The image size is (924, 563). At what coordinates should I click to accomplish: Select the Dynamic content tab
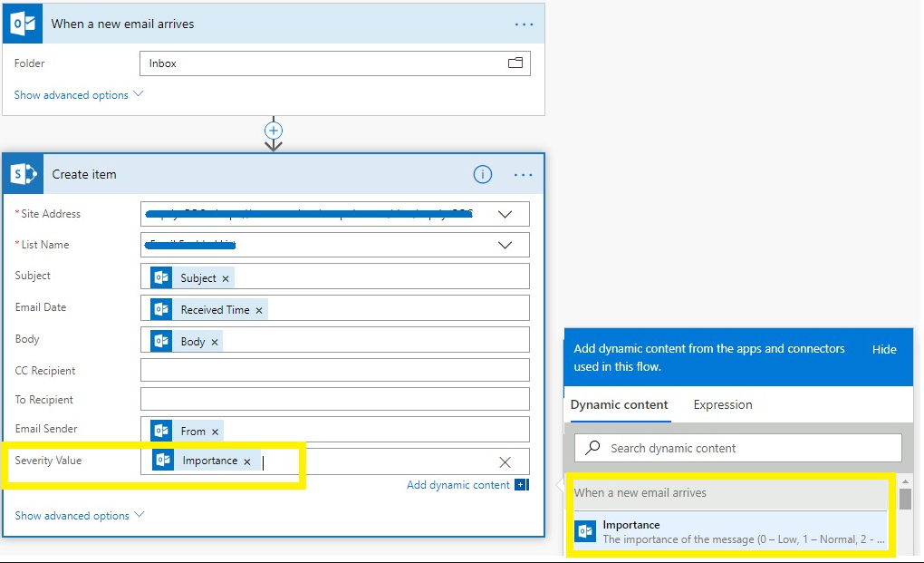tap(620, 405)
